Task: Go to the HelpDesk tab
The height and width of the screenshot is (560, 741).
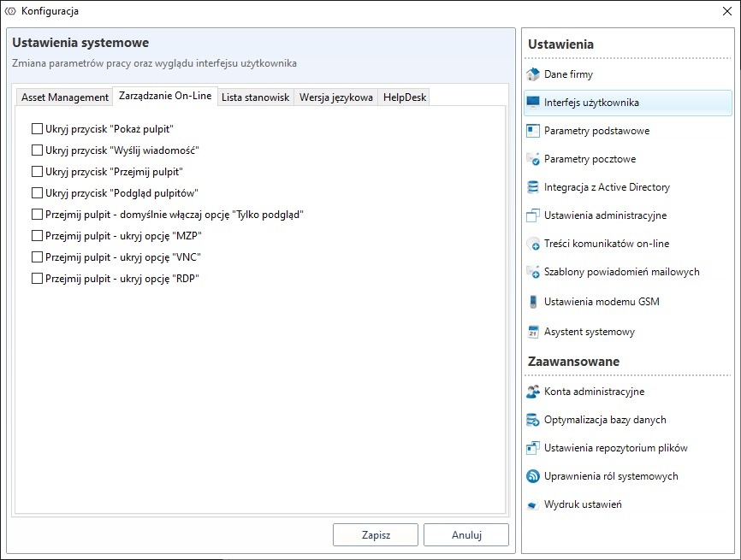Action: click(x=404, y=97)
